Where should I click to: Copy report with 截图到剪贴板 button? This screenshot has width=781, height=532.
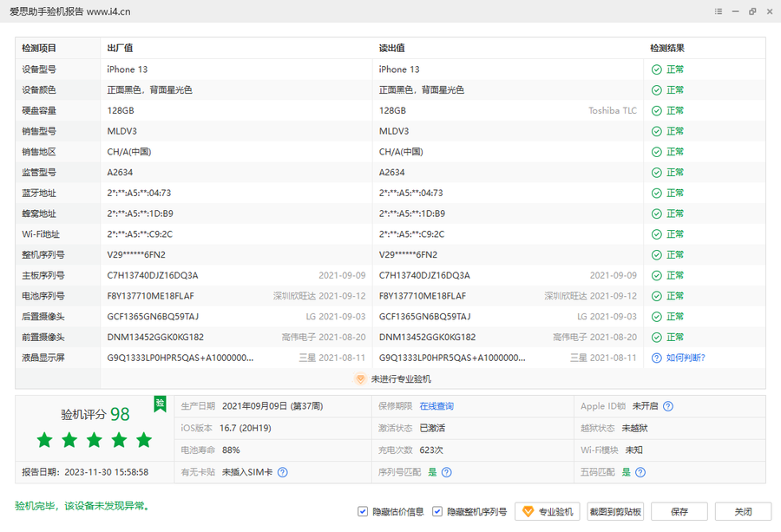pyautogui.click(x=615, y=511)
